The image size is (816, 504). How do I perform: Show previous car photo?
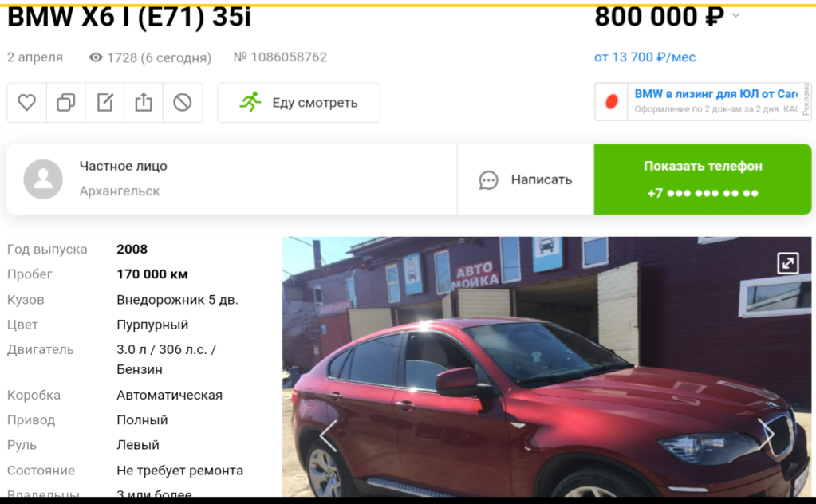coord(329,435)
